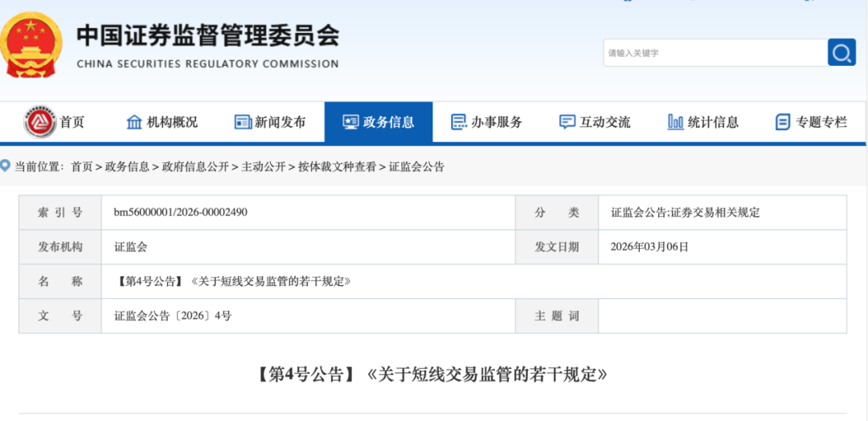
Task: Open the 统计信息 navigation tab
Action: (x=703, y=121)
